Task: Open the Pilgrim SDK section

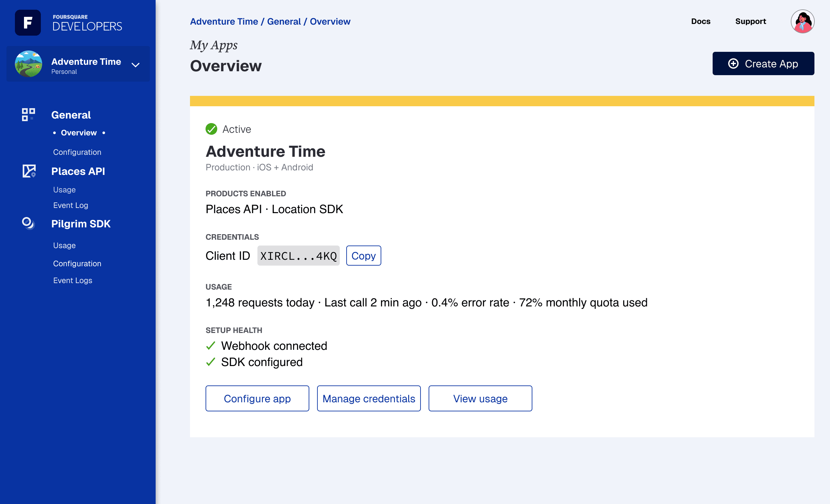Action: click(81, 224)
